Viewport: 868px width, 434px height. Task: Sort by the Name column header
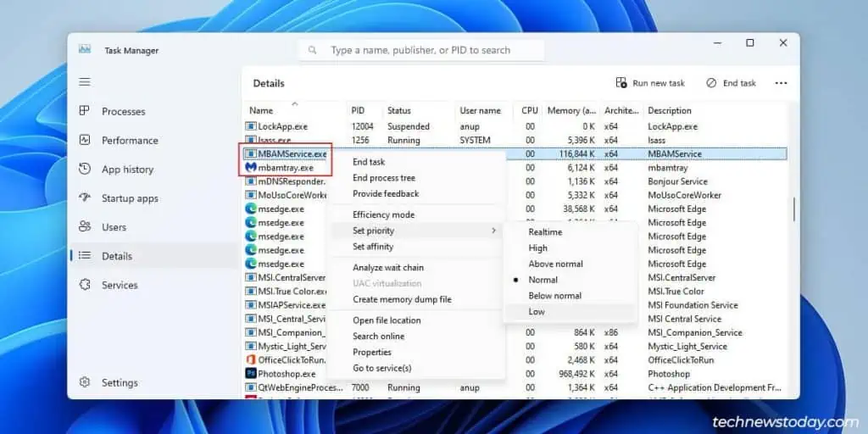click(x=295, y=110)
